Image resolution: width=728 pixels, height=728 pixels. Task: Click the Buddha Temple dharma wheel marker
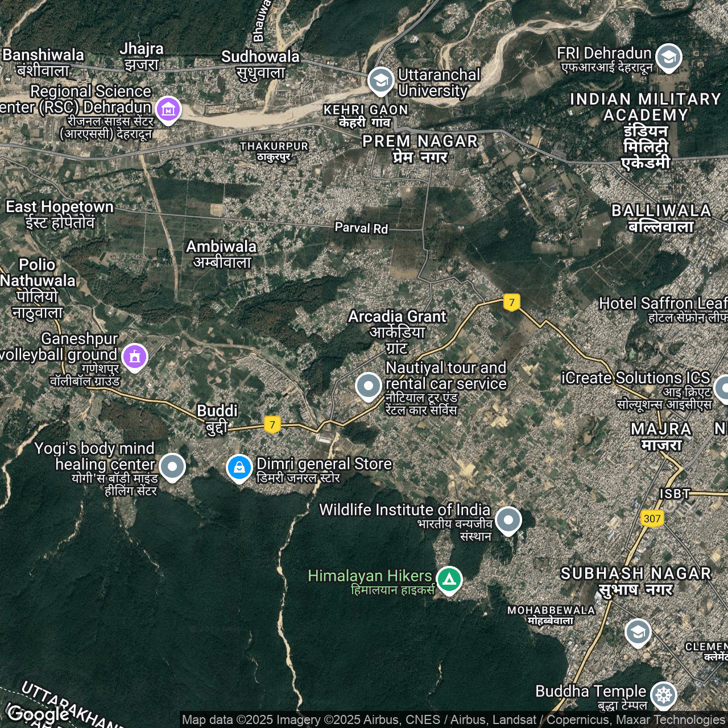point(663,694)
